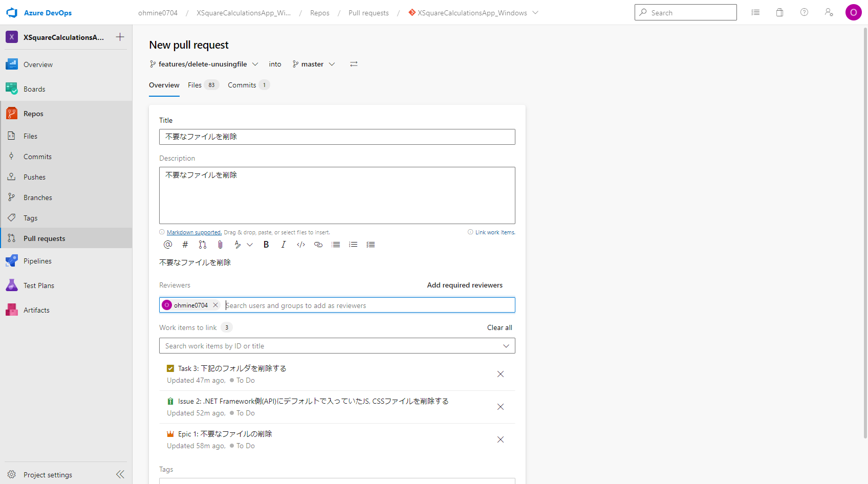Image resolution: width=868 pixels, height=484 pixels.
Task: Insert an @ mention in description
Action: [168, 245]
